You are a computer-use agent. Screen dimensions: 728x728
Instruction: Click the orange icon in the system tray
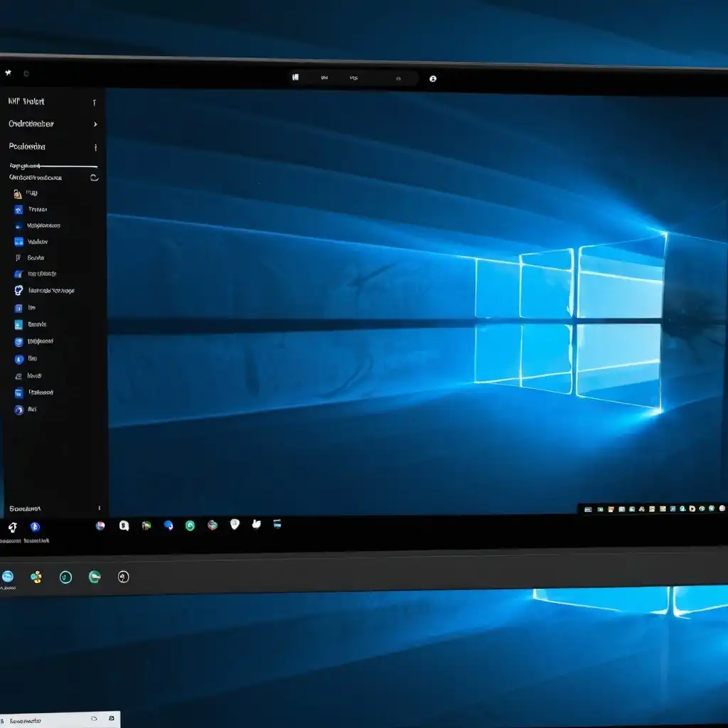click(x=611, y=509)
